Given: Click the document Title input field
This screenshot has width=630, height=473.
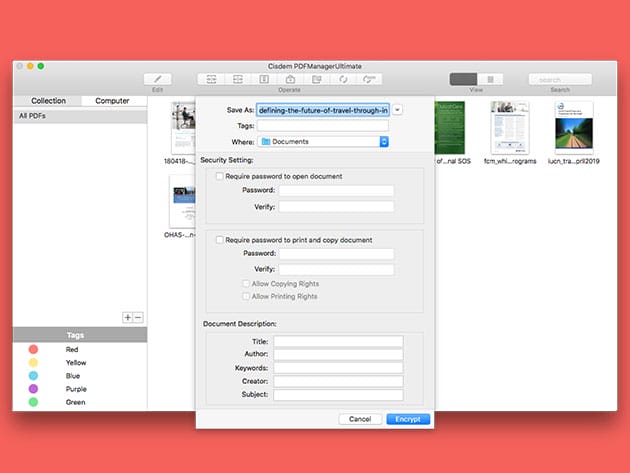Looking at the screenshot, I should pos(338,342).
